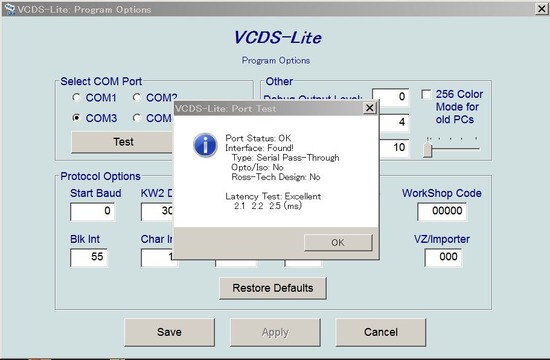Click the Blk Int input field
The height and width of the screenshot is (360, 550).
(89, 257)
